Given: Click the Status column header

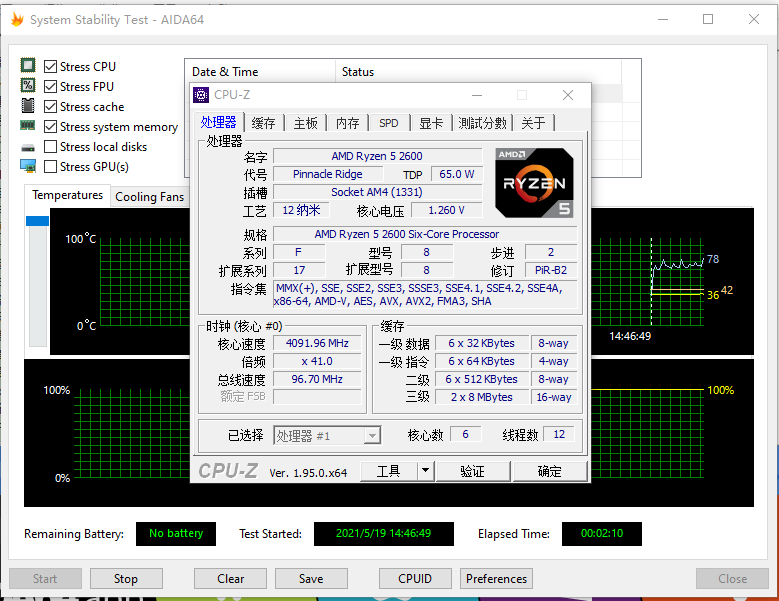Looking at the screenshot, I should [x=479, y=72].
